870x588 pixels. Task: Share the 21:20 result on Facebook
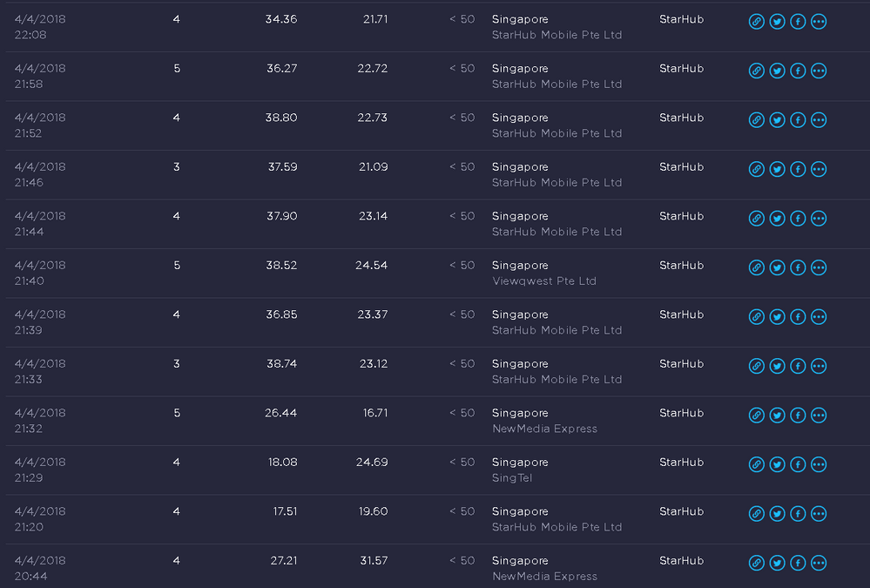(798, 514)
